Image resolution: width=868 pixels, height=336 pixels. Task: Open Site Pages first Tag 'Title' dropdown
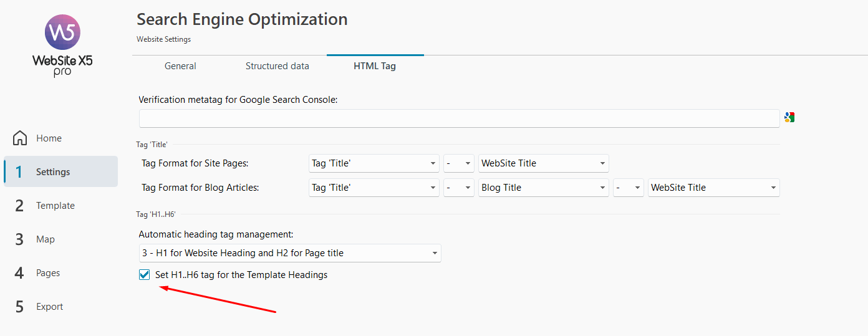pos(374,163)
